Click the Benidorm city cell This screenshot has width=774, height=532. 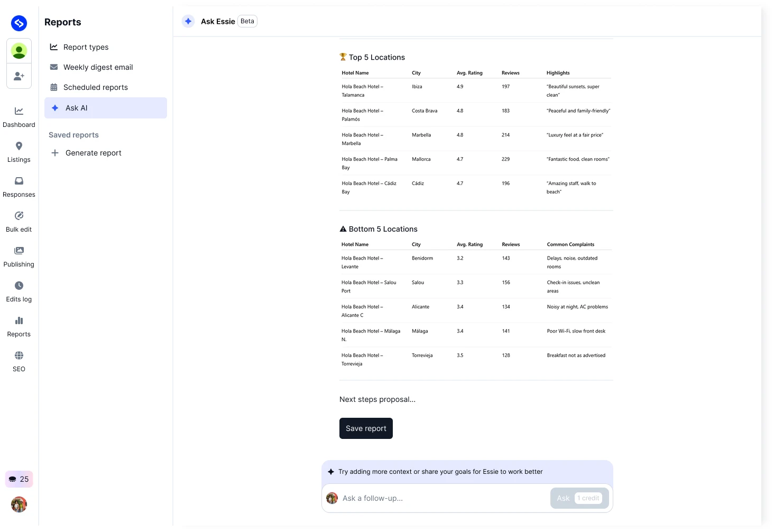click(x=422, y=258)
